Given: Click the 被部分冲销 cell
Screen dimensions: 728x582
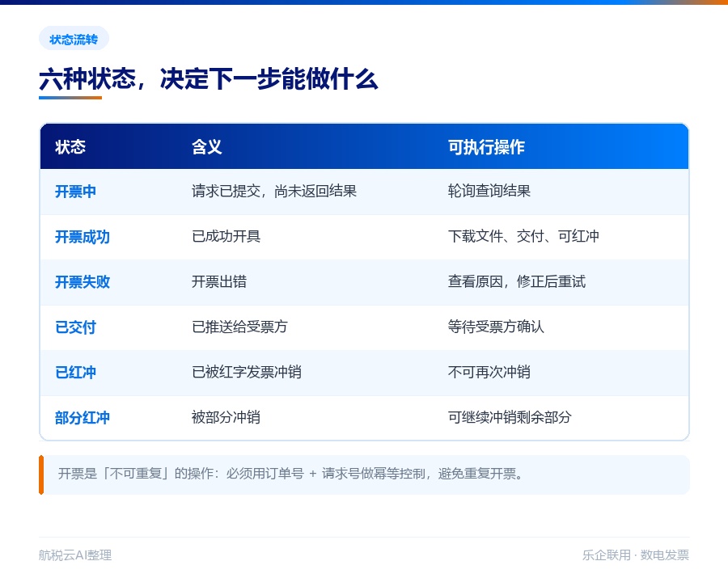Looking at the screenshot, I should point(226,418).
